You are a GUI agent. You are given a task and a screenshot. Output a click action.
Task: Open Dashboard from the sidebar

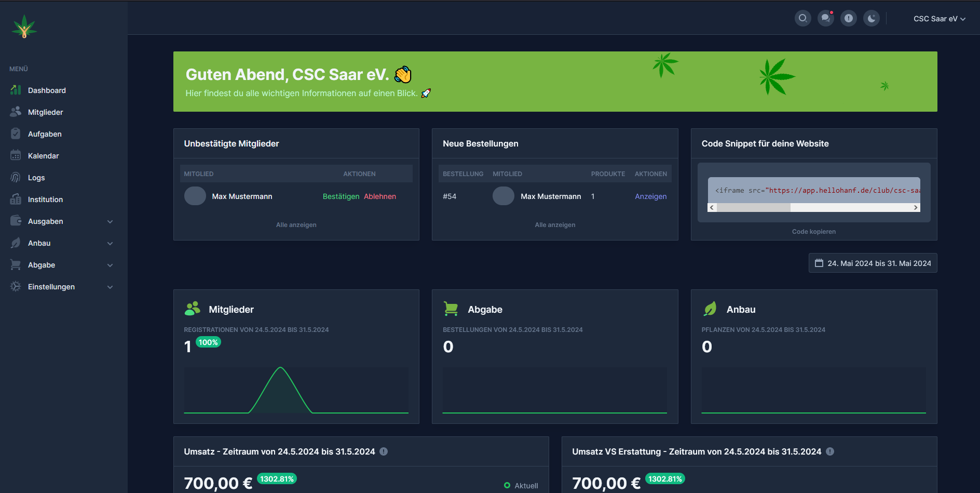[47, 90]
